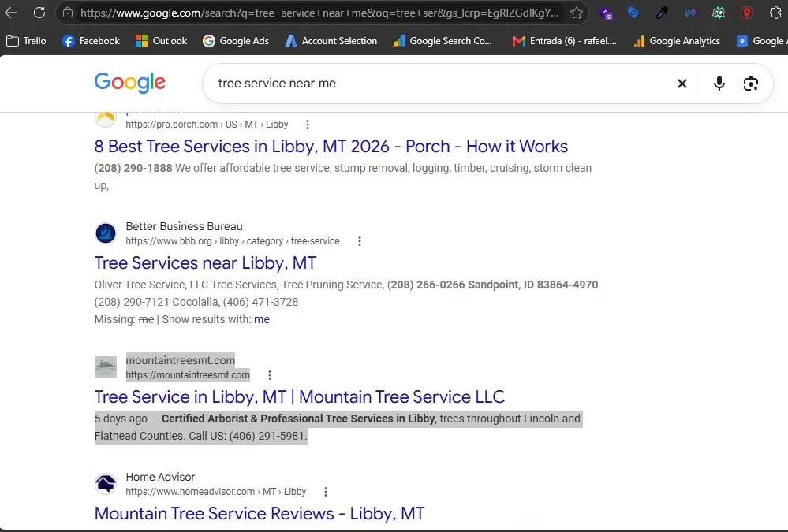The height and width of the screenshot is (532, 788).
Task: Click the Better Business Bureau favicon
Action: coord(106,233)
